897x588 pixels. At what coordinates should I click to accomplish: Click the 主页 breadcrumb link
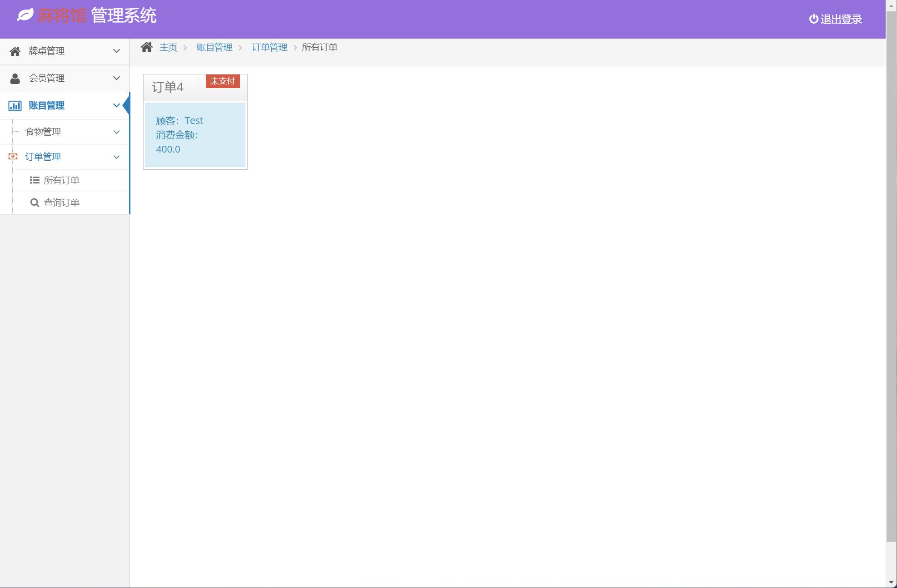pyautogui.click(x=168, y=47)
